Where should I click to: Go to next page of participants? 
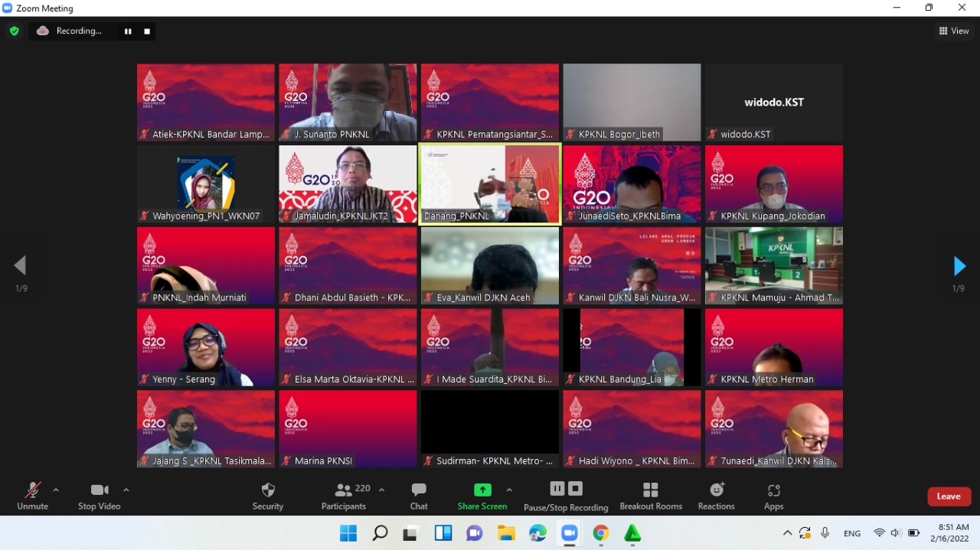[x=959, y=266]
